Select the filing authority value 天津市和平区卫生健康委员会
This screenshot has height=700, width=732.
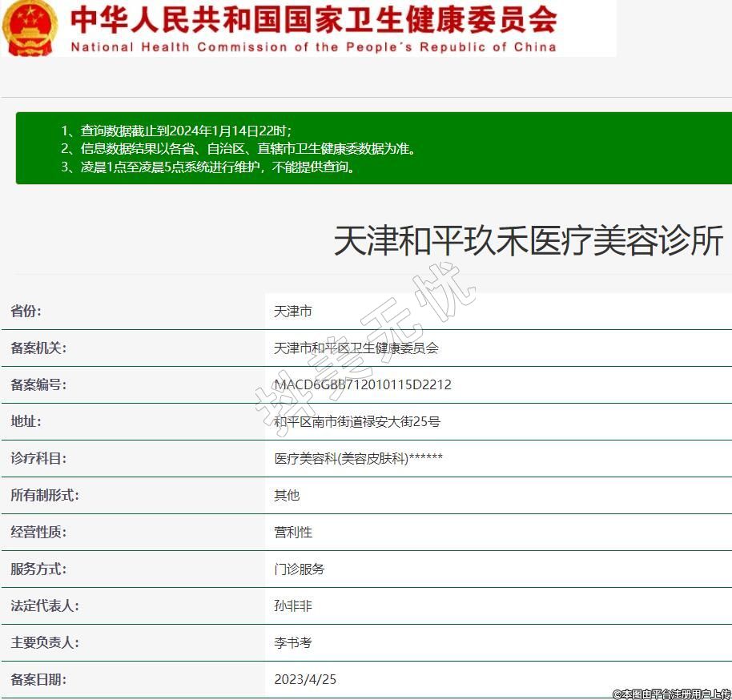[x=356, y=348]
